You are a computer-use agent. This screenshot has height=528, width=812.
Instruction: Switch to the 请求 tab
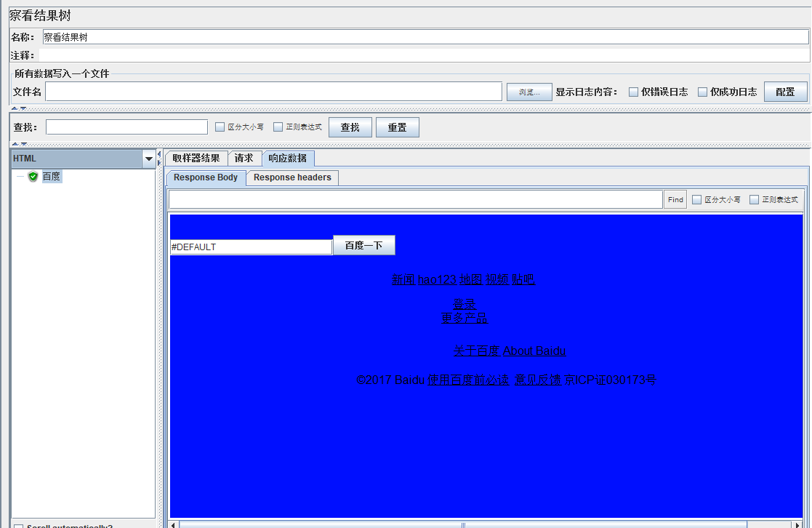[x=244, y=158]
